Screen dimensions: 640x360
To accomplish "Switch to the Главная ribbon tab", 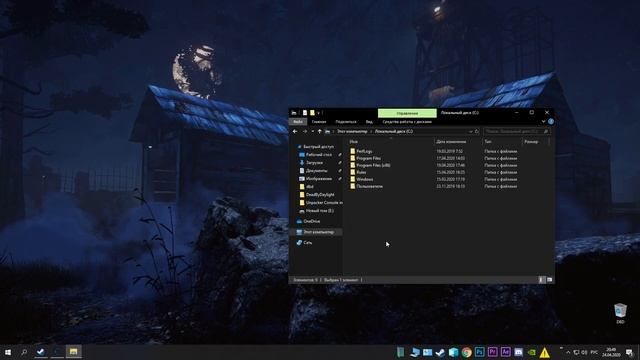I will [319, 122].
